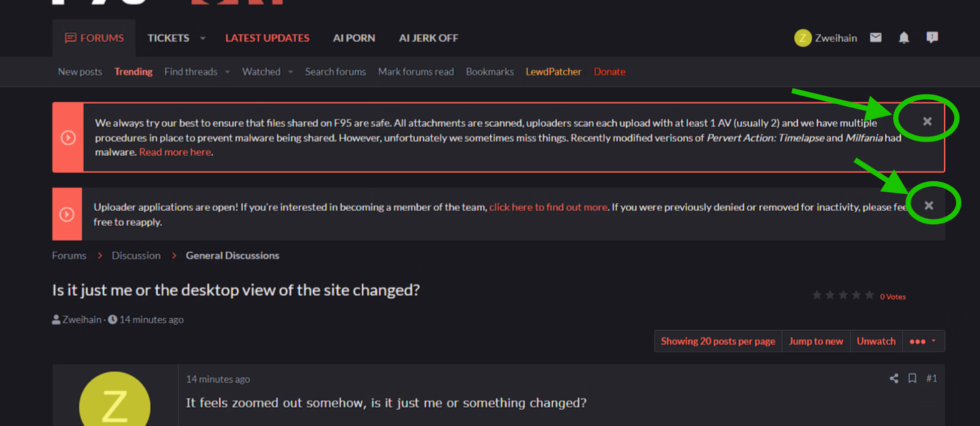
Task: Click the report speech bubble icon
Action: pyautogui.click(x=932, y=38)
